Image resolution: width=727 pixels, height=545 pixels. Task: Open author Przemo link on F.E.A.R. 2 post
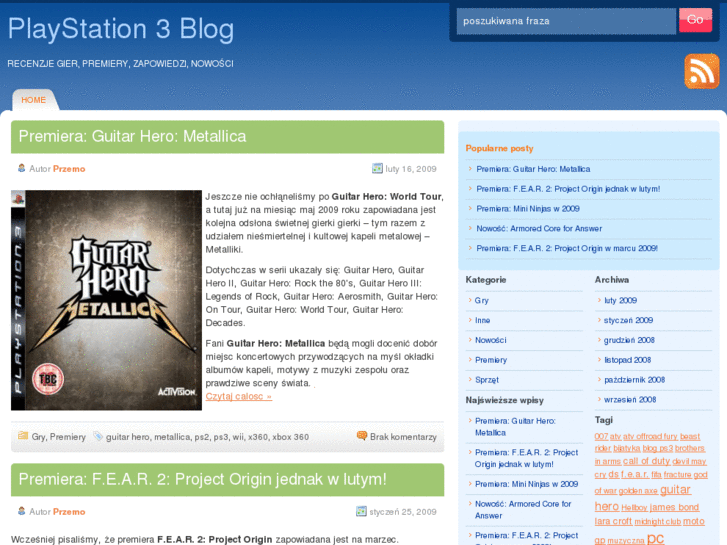69,512
